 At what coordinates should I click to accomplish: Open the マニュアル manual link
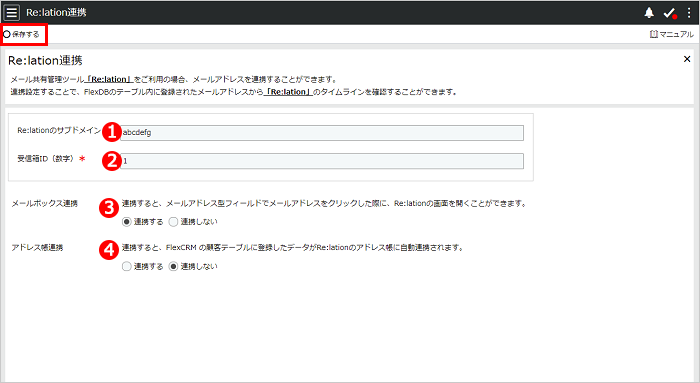click(671, 34)
